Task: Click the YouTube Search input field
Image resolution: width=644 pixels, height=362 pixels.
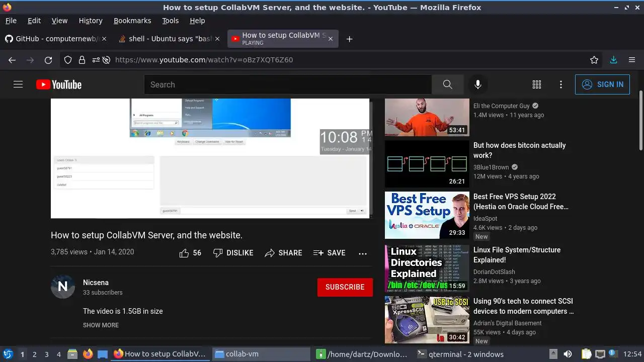Action: [288, 84]
